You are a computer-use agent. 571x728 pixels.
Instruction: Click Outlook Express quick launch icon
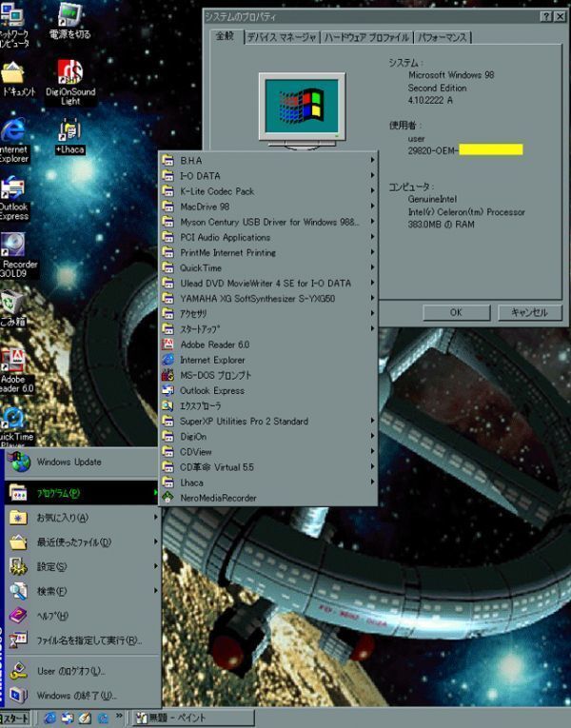[68, 718]
